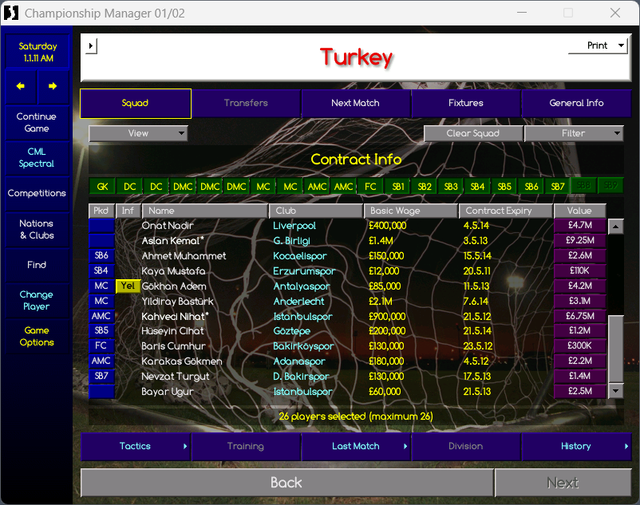Image resolution: width=640 pixels, height=505 pixels.
Task: Select the FC position slot
Action: tap(370, 187)
